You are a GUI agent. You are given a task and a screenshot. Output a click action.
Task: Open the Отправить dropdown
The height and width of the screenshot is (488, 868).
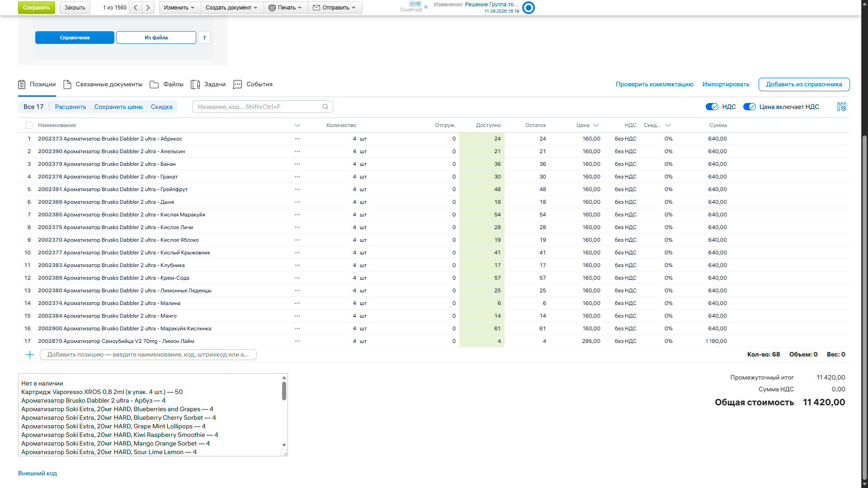click(x=335, y=8)
